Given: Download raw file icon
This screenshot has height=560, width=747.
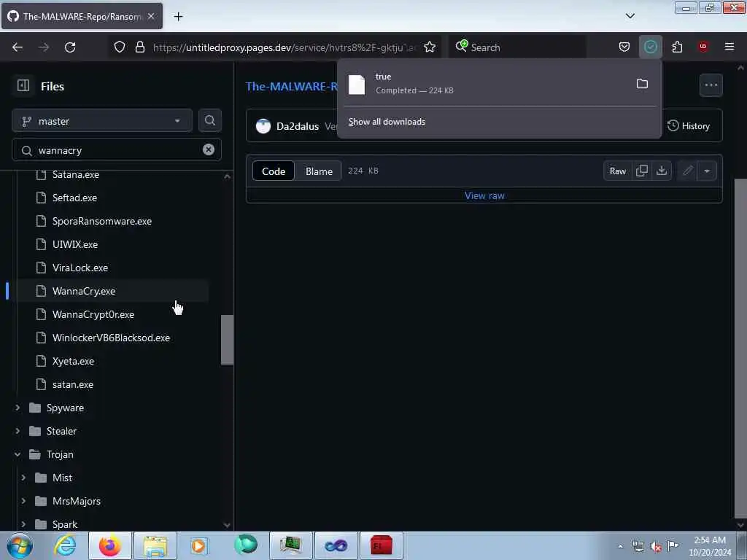Looking at the screenshot, I should (x=662, y=171).
